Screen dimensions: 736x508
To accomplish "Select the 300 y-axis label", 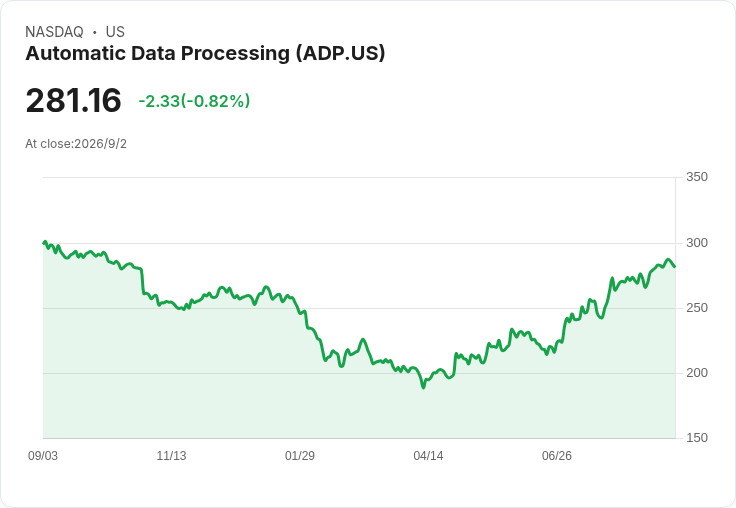I will tap(697, 243).
